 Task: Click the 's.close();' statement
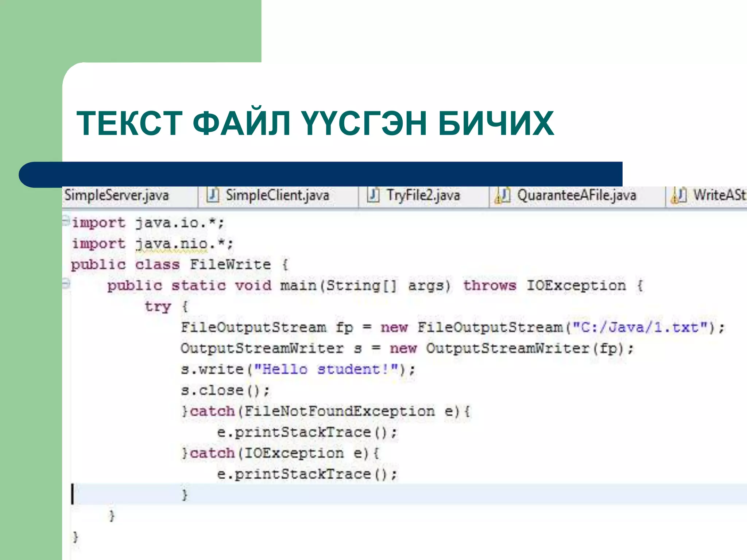[225, 390]
